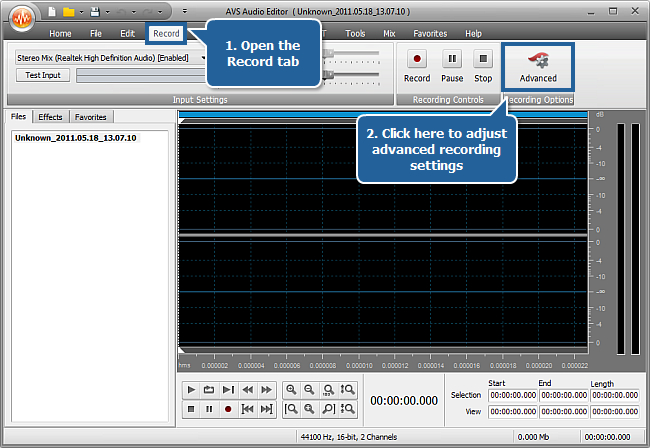Zoom to selection left edge icon
The image size is (650, 448).
291,409
